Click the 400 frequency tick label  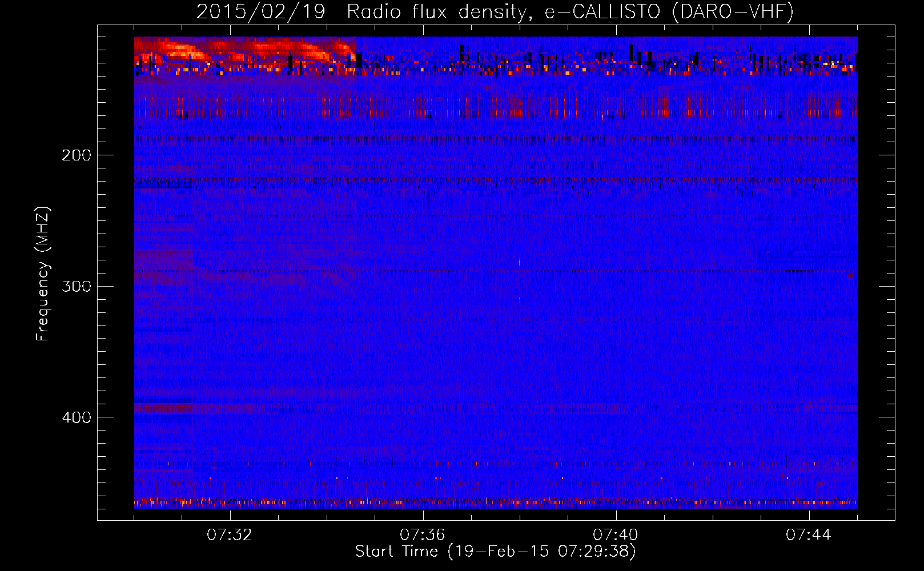pyautogui.click(x=77, y=417)
